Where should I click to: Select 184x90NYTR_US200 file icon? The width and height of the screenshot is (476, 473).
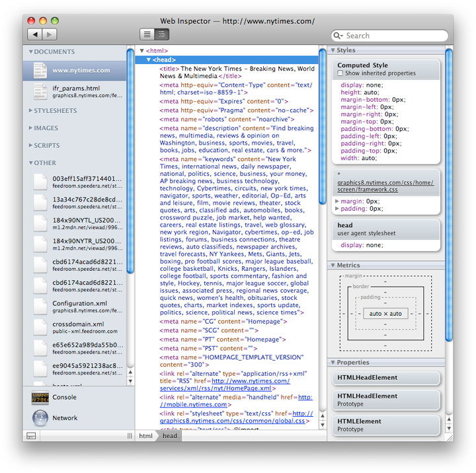pos(40,244)
